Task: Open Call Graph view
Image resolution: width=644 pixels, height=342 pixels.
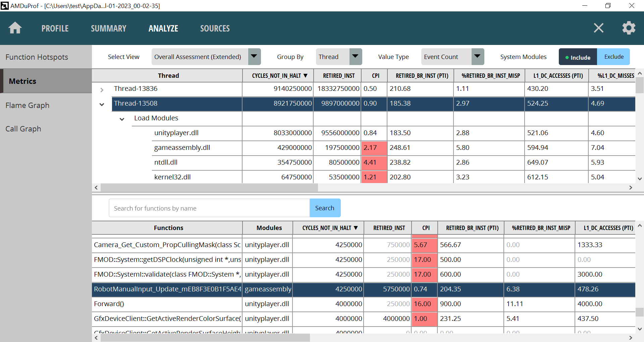Action: point(46,129)
